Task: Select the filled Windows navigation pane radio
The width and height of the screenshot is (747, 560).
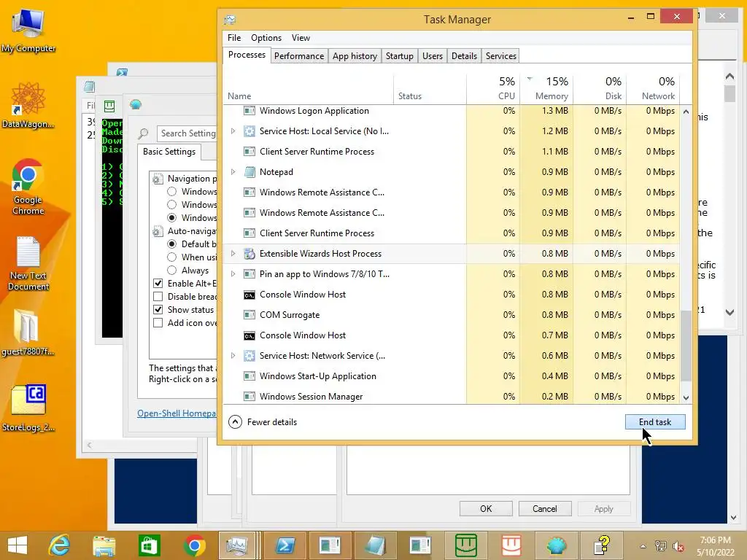Action: point(172,217)
